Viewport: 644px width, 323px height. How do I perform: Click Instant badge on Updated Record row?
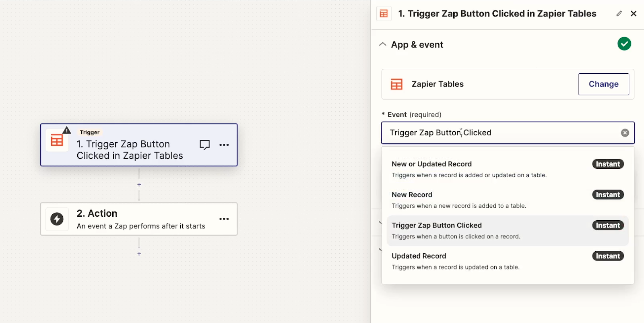[x=608, y=256]
